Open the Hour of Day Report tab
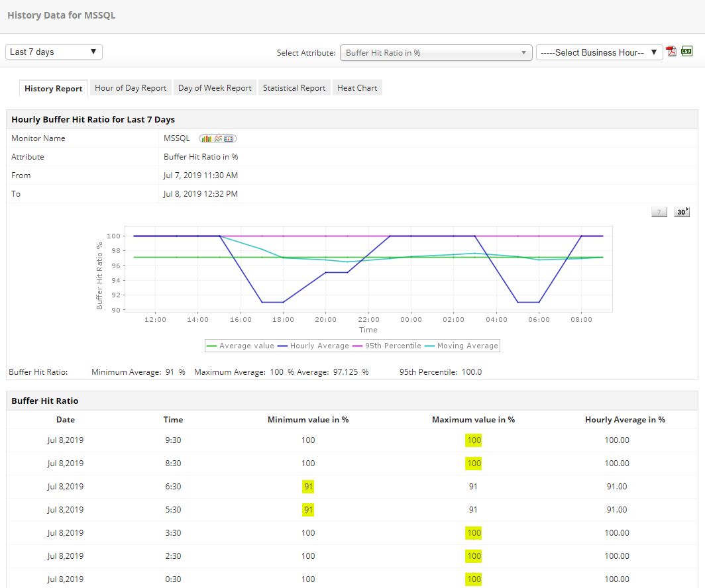The height and width of the screenshot is (588, 705). 131,87
